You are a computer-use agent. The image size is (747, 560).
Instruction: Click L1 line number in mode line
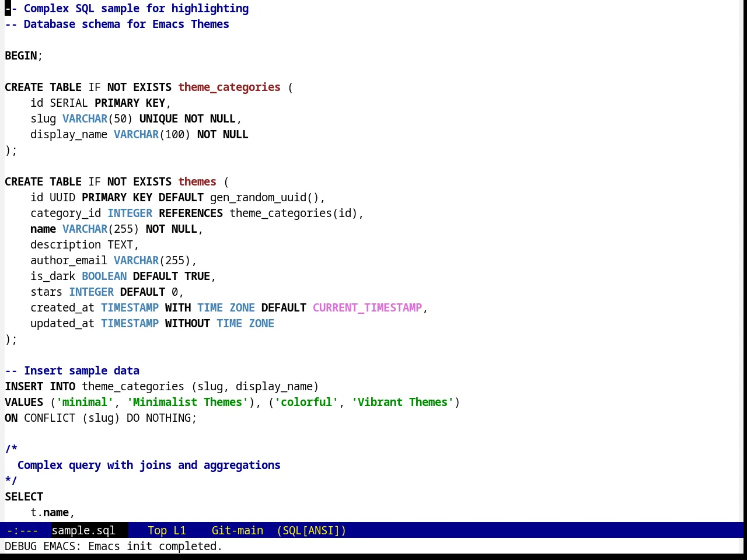(179, 530)
